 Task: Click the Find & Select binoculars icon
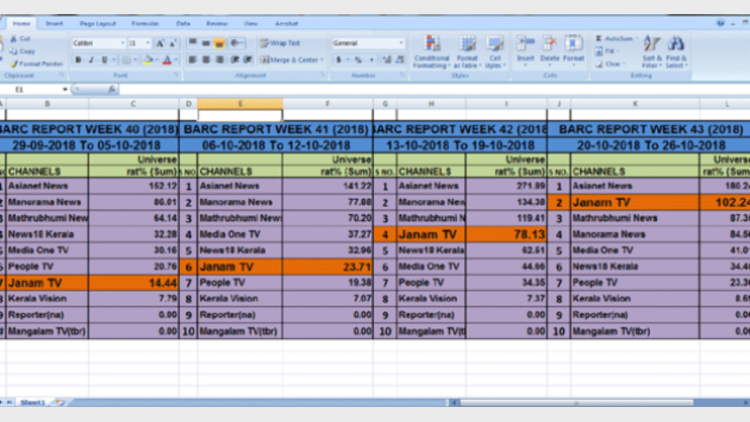[x=677, y=49]
